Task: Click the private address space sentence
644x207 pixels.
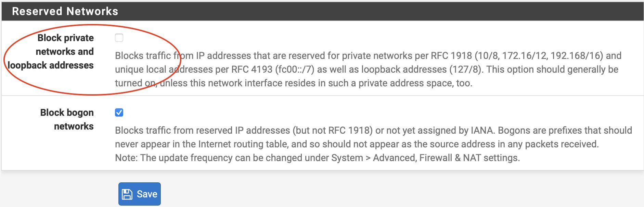Action: (x=294, y=83)
